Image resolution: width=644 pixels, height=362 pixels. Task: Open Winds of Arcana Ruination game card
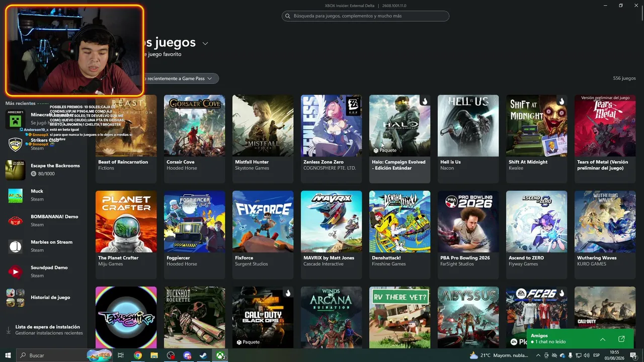click(x=331, y=317)
